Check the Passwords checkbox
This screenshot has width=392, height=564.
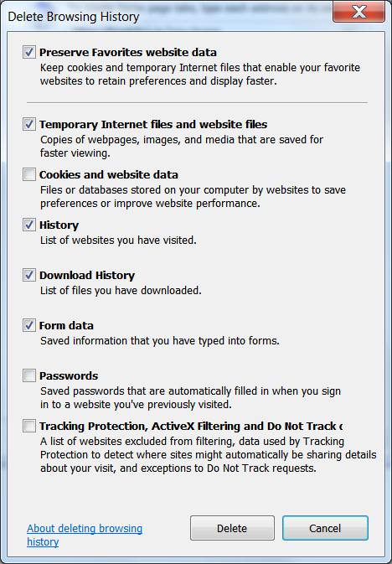coord(29,376)
